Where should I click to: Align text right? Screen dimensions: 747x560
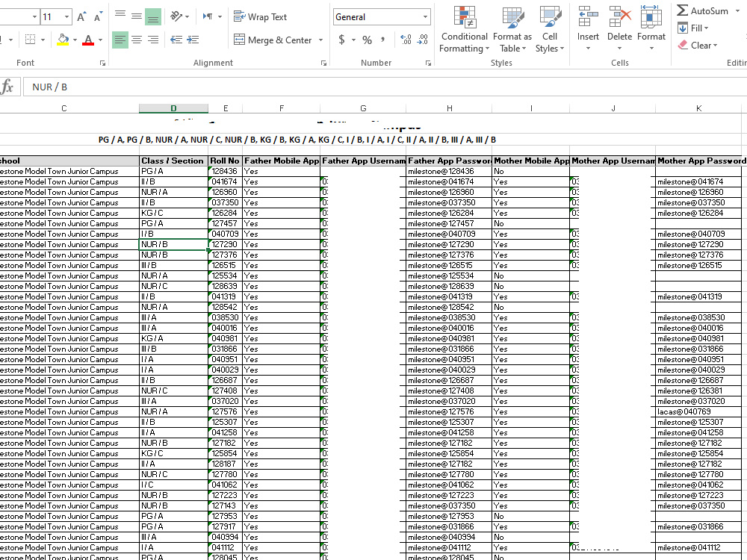153,40
